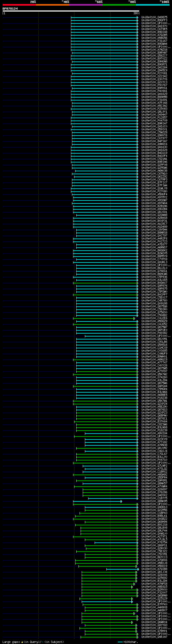This screenshot has width=172, height=644.
Task: Select label UniRef100_Q5K7W2
Action: [154, 374]
